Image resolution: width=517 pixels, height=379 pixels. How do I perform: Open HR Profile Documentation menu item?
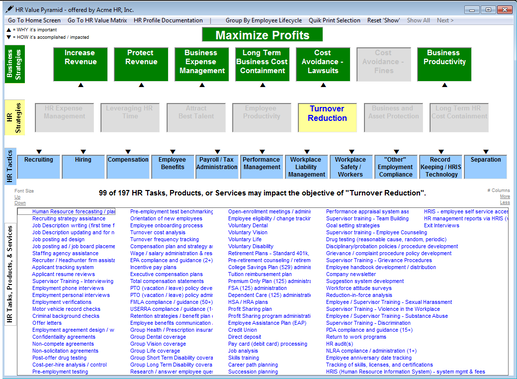pyautogui.click(x=168, y=20)
